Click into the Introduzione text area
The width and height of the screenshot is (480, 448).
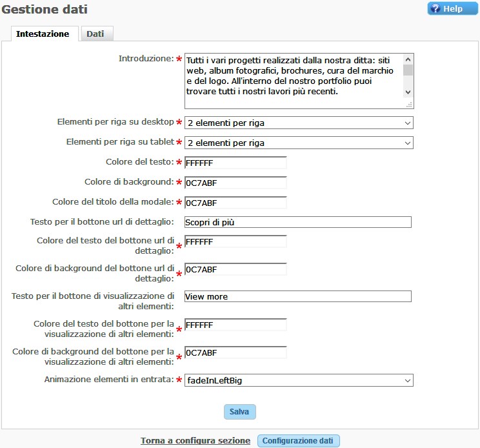pos(294,81)
